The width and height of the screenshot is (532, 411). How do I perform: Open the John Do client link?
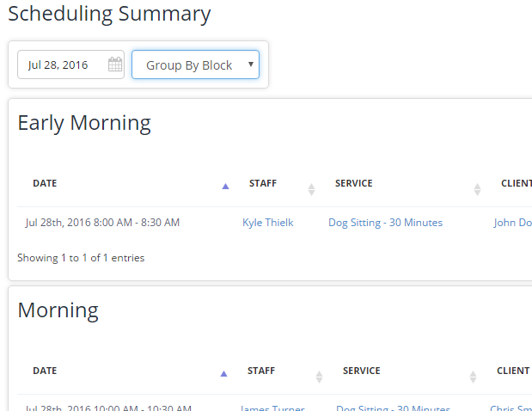tap(512, 223)
